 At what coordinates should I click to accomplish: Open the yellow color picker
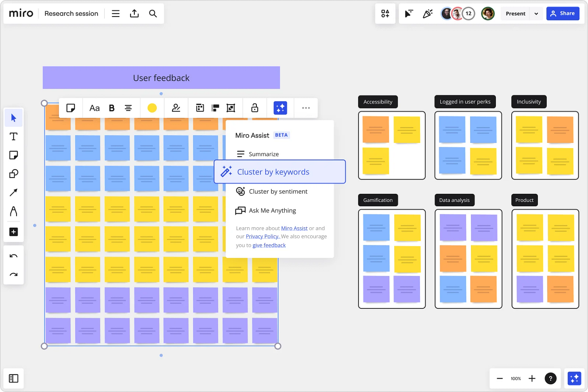(x=152, y=108)
